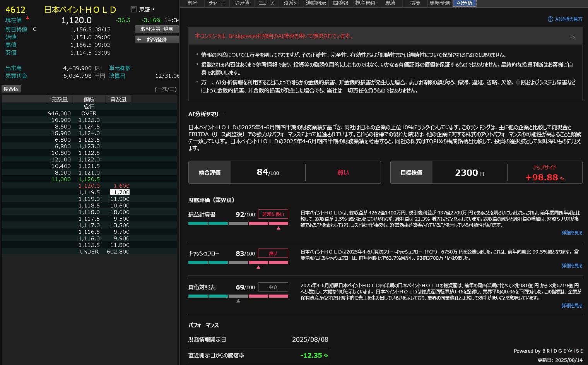Click the document icon beside 東証P
Viewport: 588px width, 365px height.
[134, 9]
